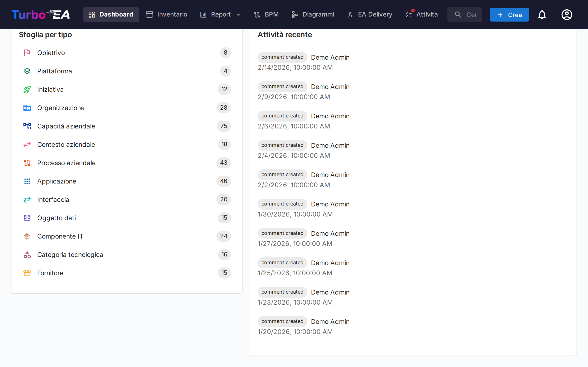Viewport: 588px width, 367px height.
Task: Expand the Report dropdown menu
Action: pyautogui.click(x=220, y=14)
